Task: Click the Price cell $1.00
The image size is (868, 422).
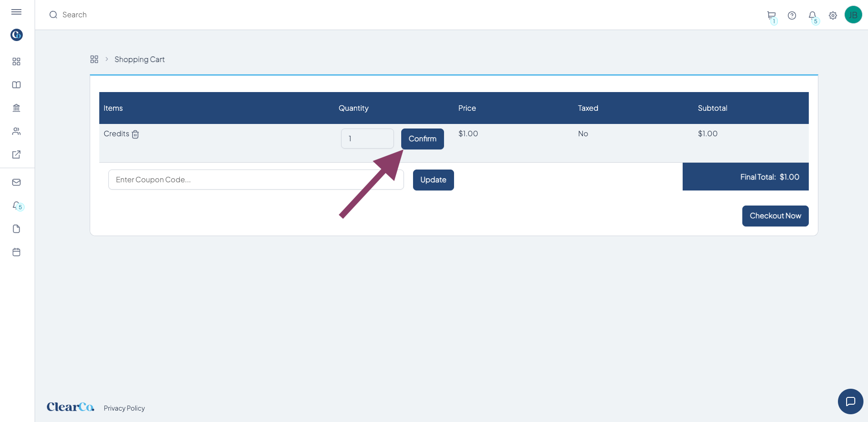Action: click(468, 134)
